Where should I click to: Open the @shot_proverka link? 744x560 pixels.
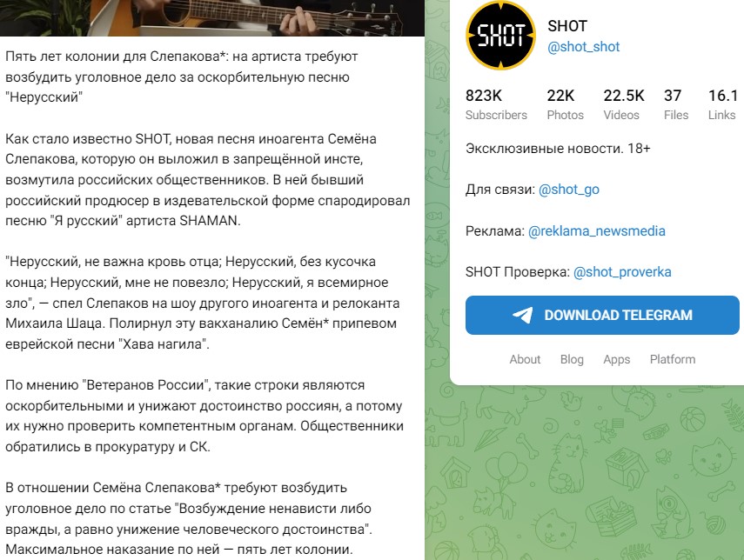pos(622,272)
